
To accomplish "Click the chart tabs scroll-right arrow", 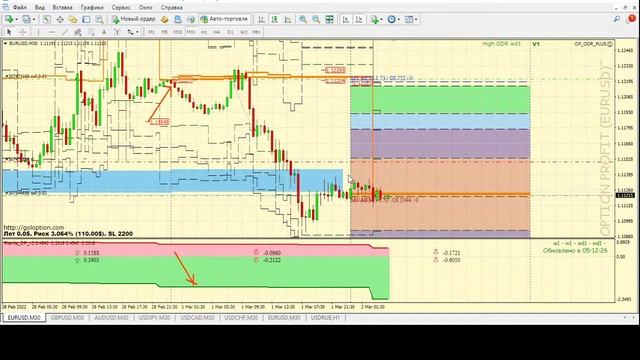I will (x=634, y=318).
